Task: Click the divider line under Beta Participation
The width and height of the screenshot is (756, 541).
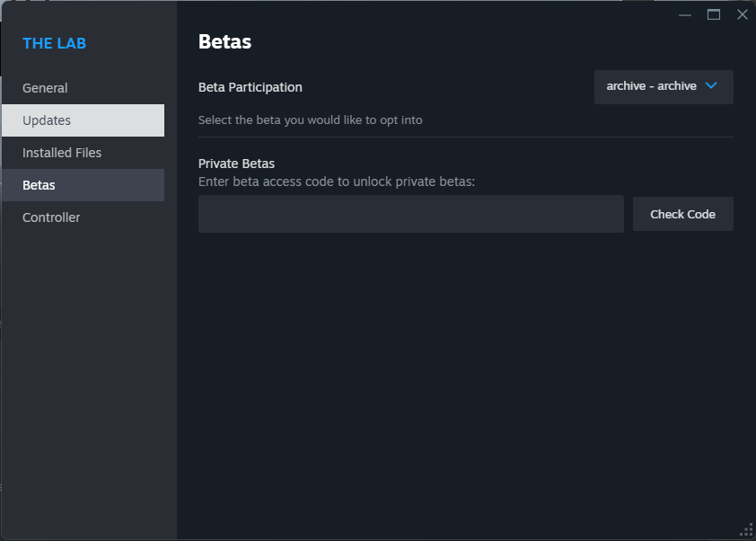Action: (x=466, y=137)
